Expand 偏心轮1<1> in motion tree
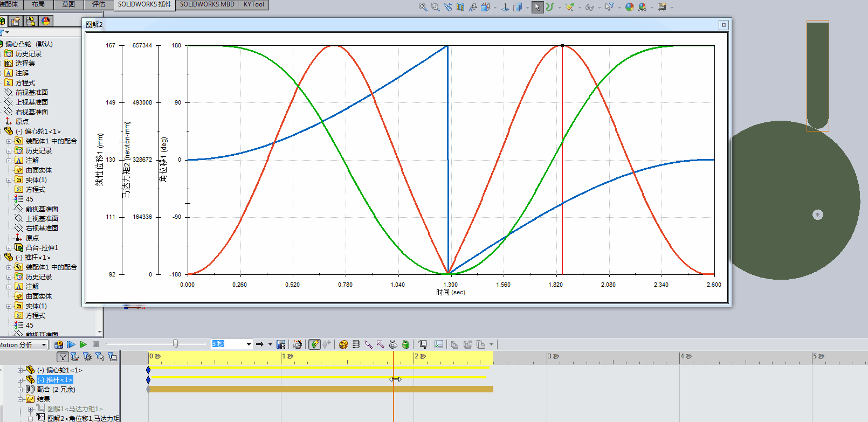 pyautogui.click(x=20, y=370)
